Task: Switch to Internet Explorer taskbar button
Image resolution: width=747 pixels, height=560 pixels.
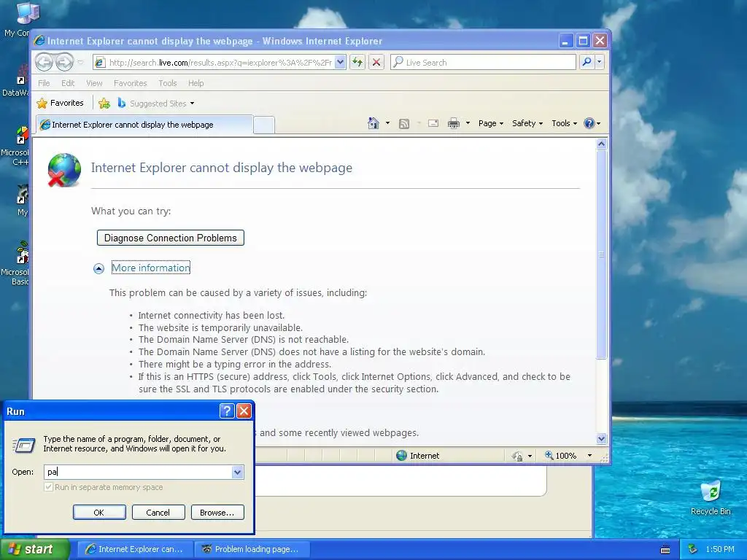Action: coord(135,549)
